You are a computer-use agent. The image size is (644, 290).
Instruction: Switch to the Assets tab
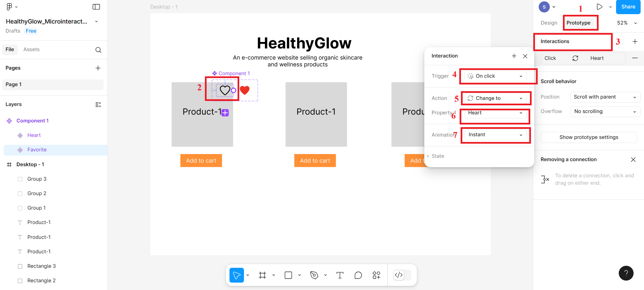coord(31,49)
